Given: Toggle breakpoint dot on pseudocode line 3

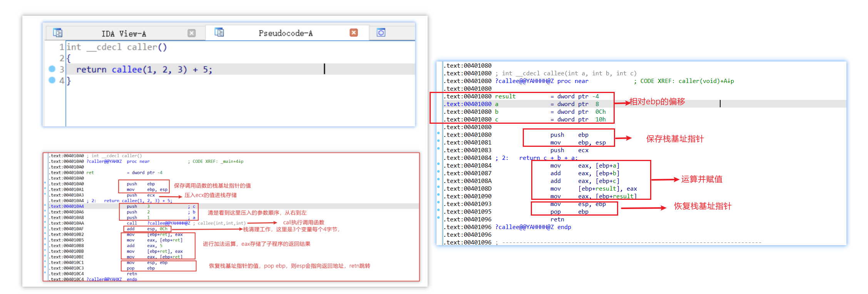Looking at the screenshot, I should [x=52, y=69].
